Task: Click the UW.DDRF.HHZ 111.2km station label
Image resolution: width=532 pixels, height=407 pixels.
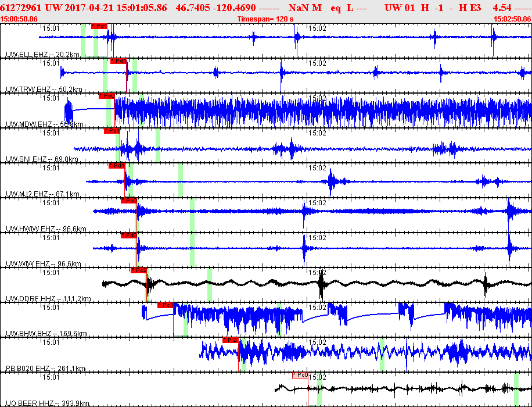Action: tap(48, 299)
